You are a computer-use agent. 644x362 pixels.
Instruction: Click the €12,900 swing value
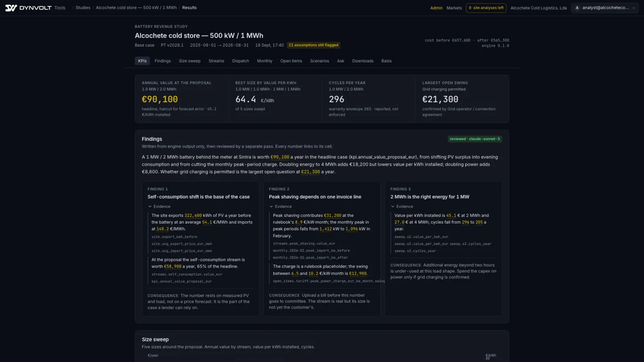click(x=358, y=274)
